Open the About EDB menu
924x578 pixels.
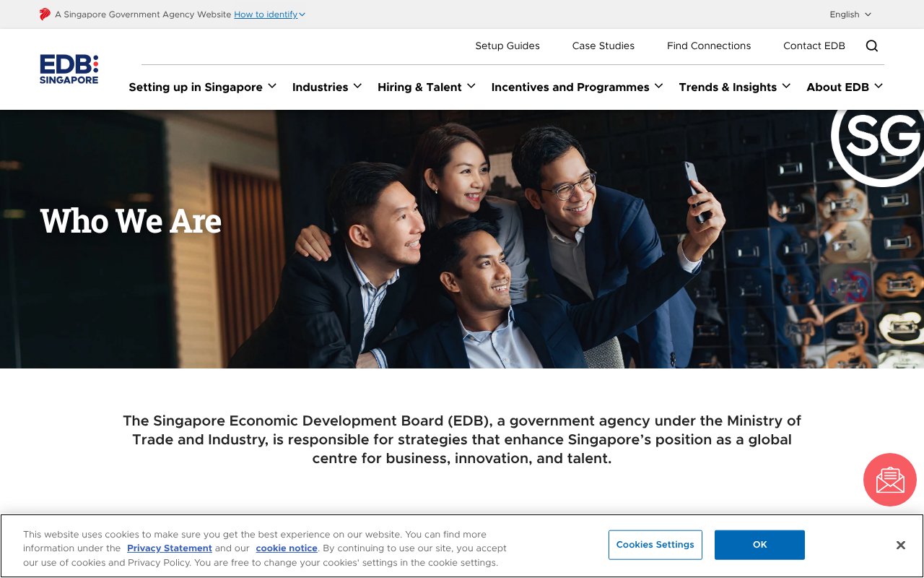(x=844, y=87)
